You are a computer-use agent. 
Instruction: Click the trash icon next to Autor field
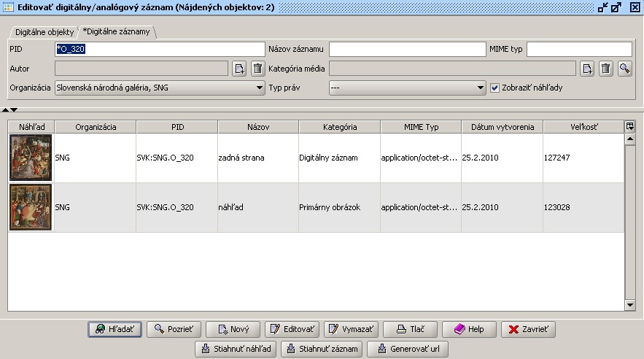(x=257, y=69)
